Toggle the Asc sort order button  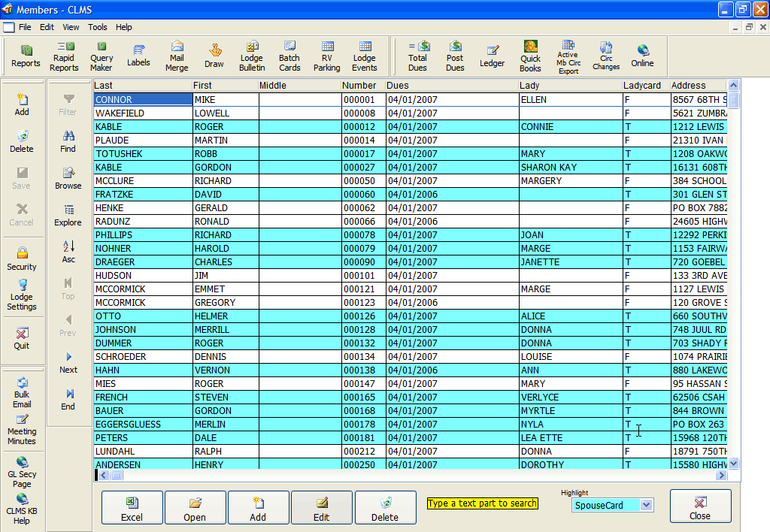[68, 251]
